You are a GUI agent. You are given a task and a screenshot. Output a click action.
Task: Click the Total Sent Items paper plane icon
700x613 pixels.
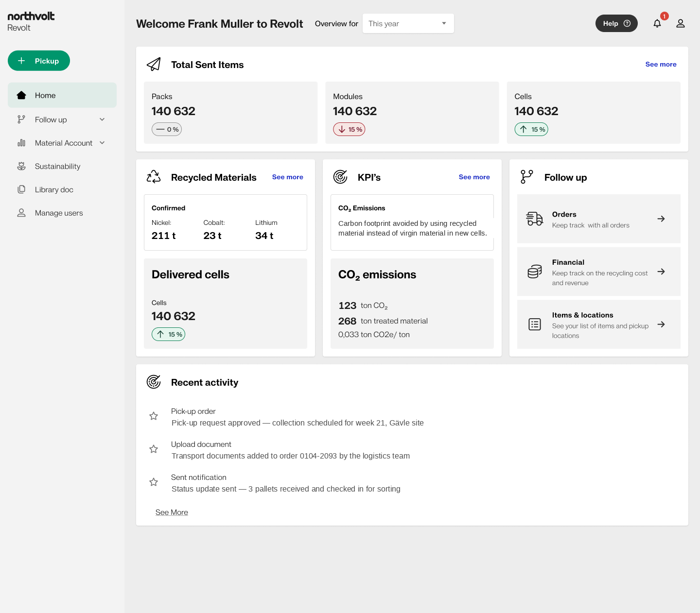pos(154,64)
